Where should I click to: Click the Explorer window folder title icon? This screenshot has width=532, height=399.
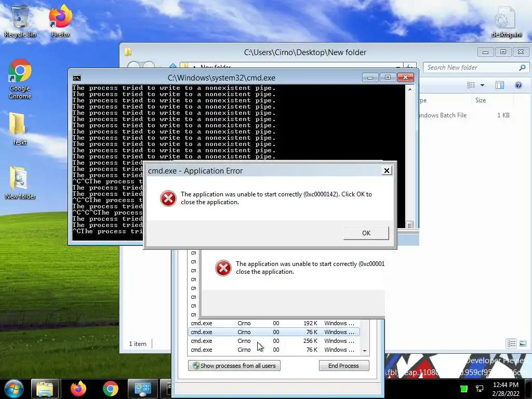click(128, 52)
